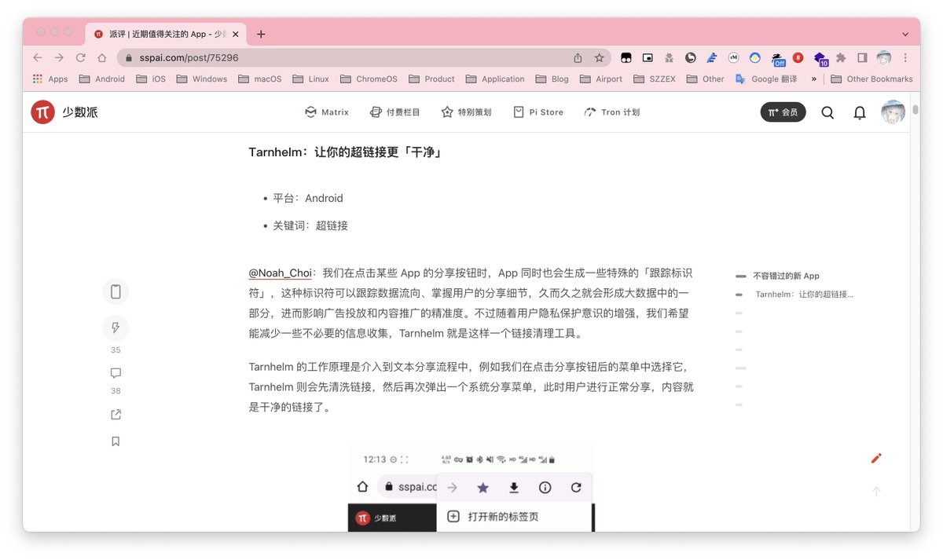The width and height of the screenshot is (943, 560).
Task: Open the Google 翻译 bookmark
Action: (766, 79)
